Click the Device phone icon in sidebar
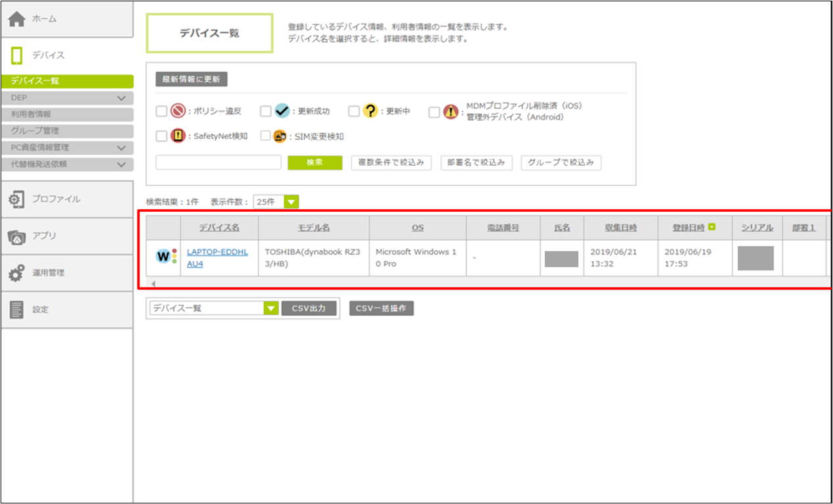This screenshot has height=504, width=833. point(17,56)
